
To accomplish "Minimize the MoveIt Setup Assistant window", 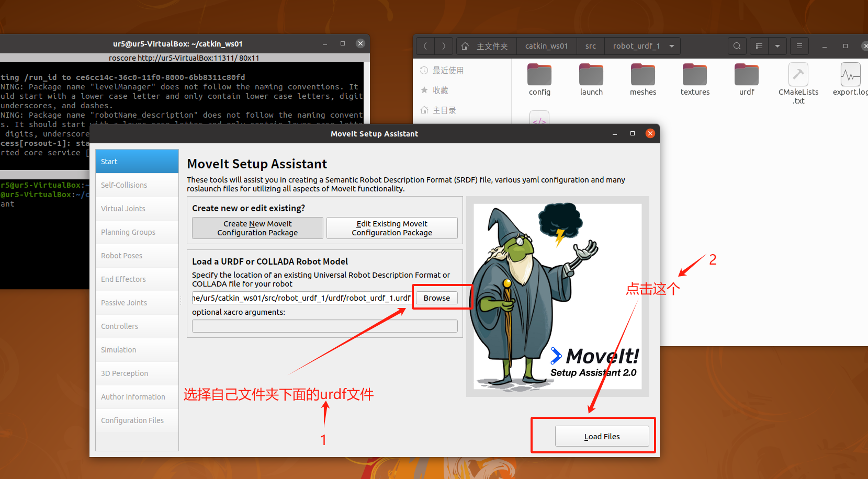I will click(615, 133).
